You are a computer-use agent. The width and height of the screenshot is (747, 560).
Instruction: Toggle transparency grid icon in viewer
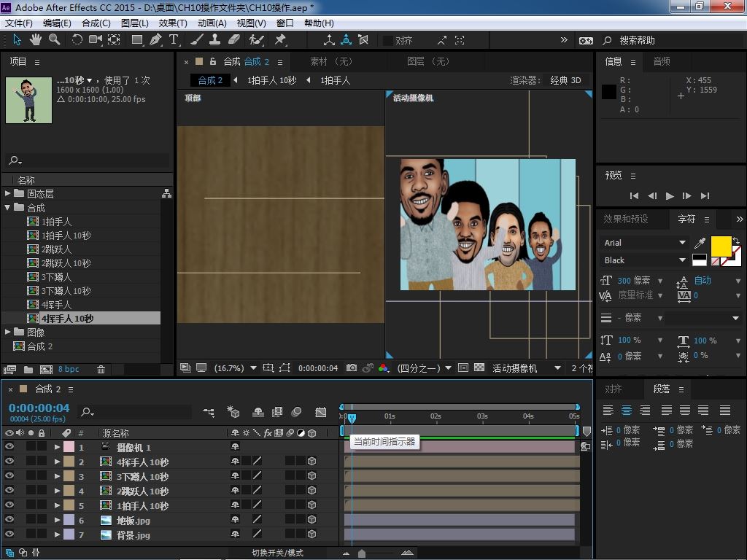point(479,367)
